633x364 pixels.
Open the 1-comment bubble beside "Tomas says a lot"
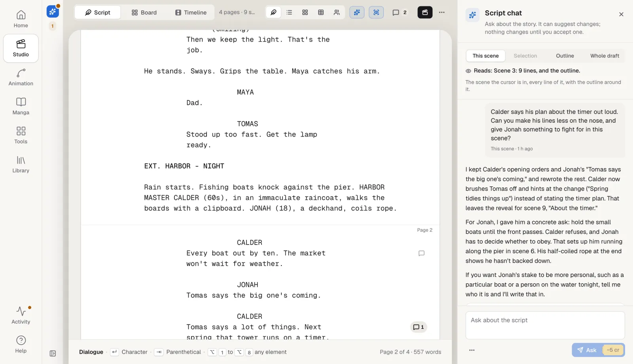click(419, 327)
